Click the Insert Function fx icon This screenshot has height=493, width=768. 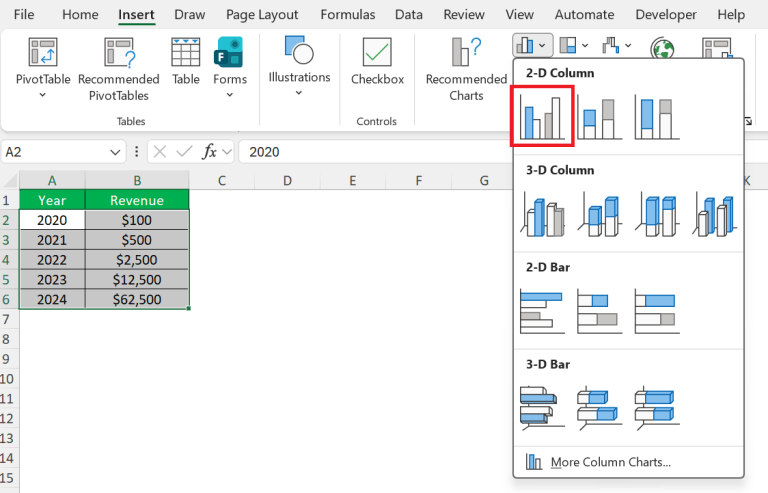coord(209,152)
